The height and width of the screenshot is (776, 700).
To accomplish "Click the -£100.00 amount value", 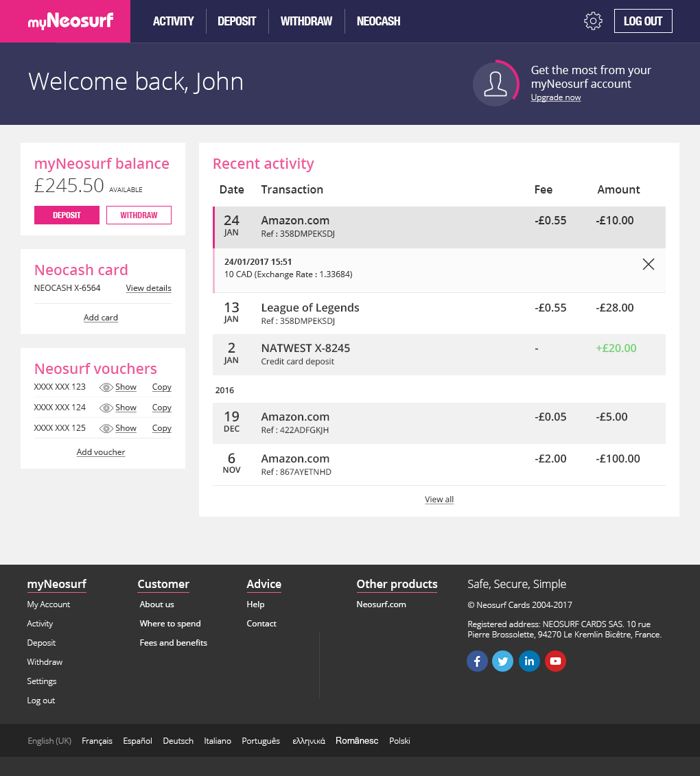I will point(618,459).
